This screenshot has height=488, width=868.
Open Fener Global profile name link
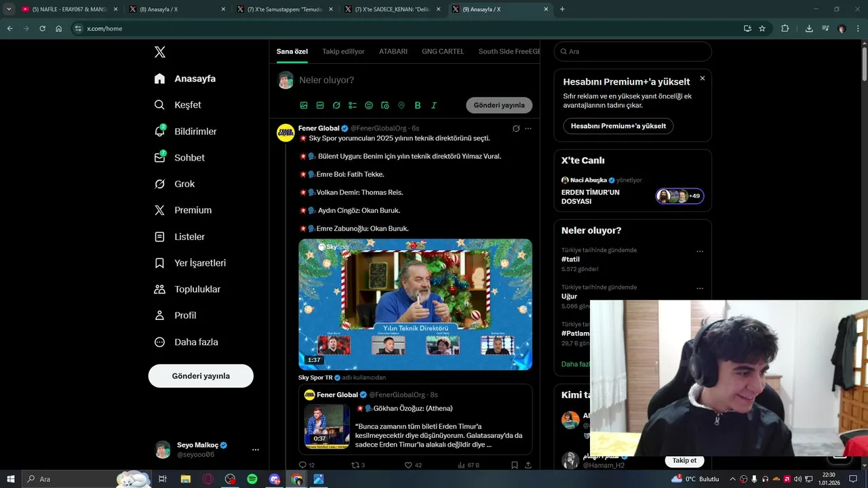click(319, 128)
